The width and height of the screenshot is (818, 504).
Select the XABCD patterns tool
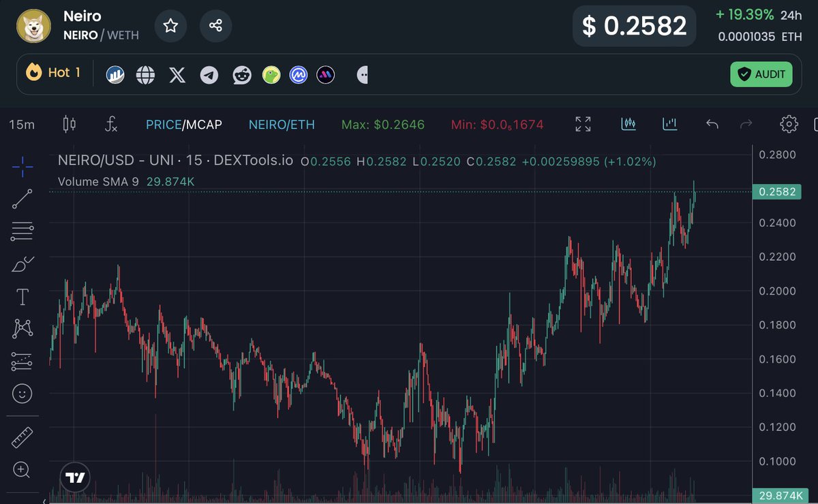tap(22, 329)
